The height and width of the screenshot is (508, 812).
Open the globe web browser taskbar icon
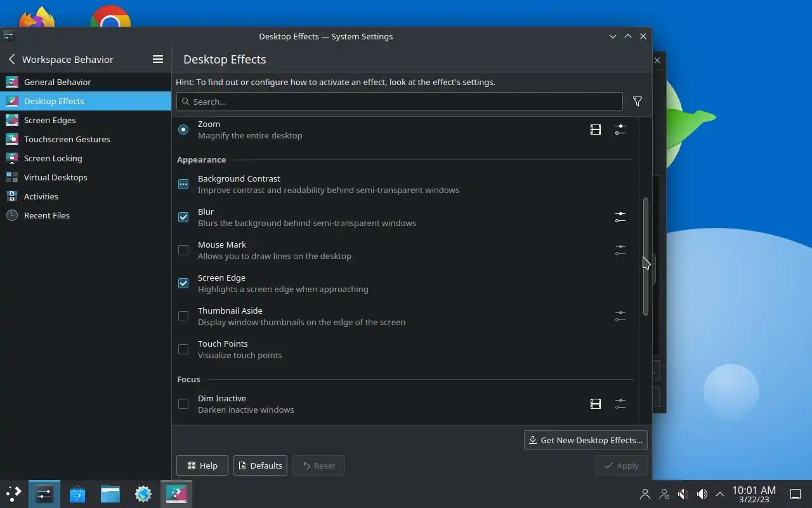point(143,493)
